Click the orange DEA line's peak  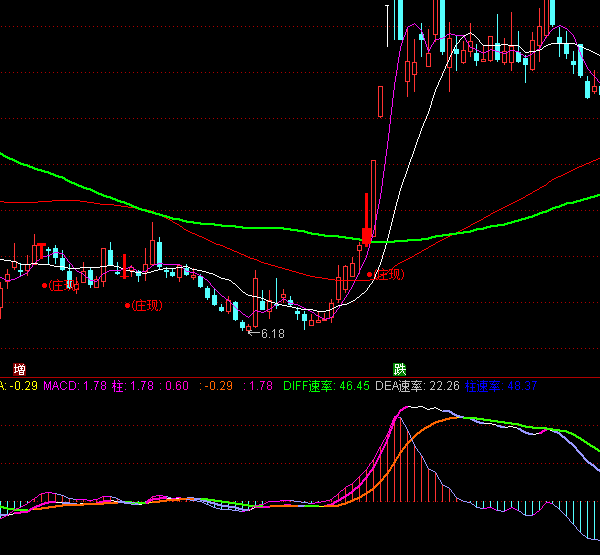coord(455,418)
